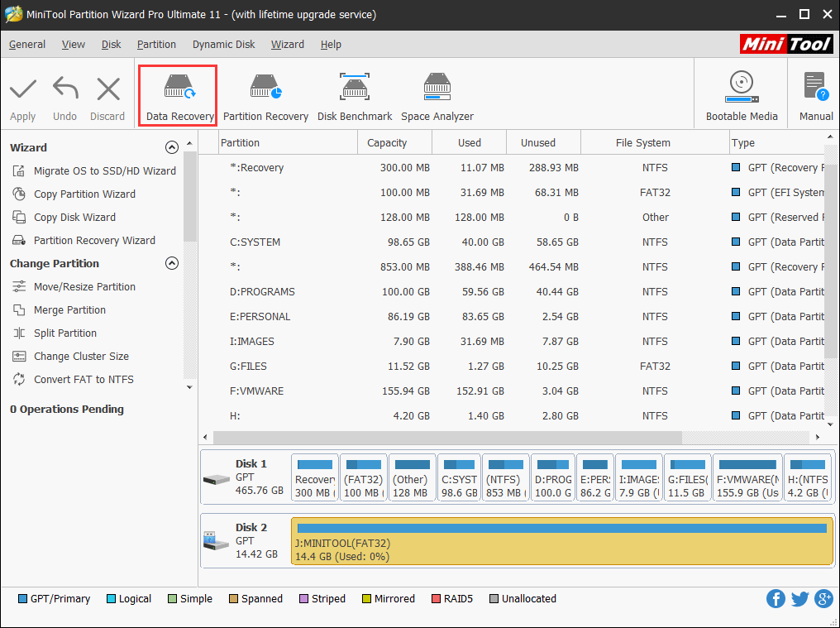
Task: Open the Data Recovery tool
Action: tap(179, 95)
